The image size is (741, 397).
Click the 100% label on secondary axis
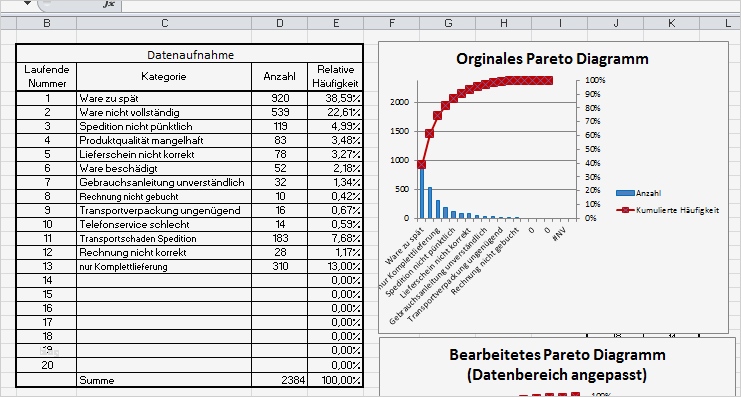[x=595, y=80]
